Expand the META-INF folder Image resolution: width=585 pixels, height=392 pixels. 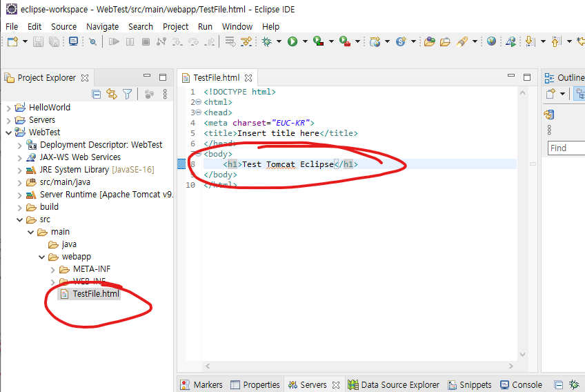pyautogui.click(x=52, y=270)
